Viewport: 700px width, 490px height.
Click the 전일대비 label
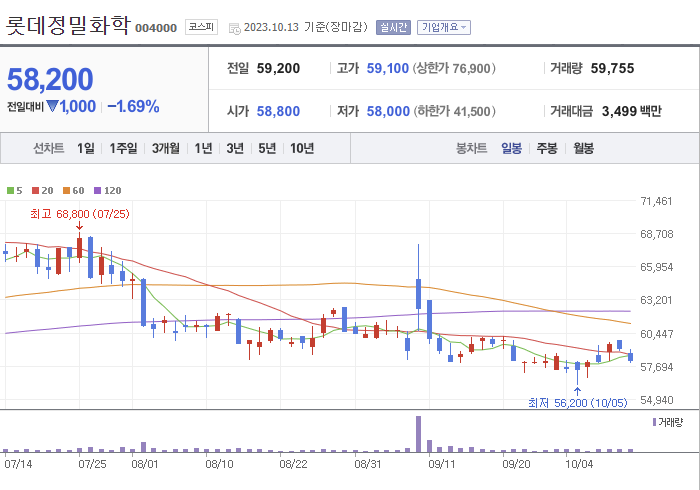pyautogui.click(x=25, y=107)
